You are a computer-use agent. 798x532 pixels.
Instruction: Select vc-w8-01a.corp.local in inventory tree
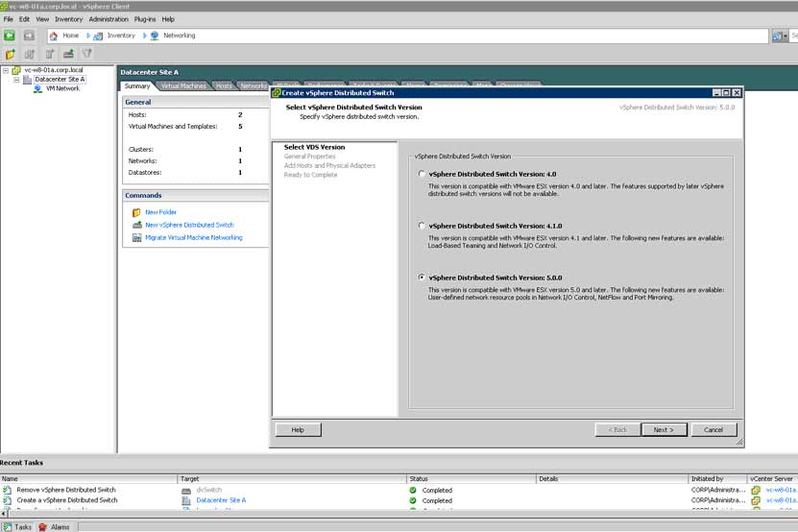54,70
